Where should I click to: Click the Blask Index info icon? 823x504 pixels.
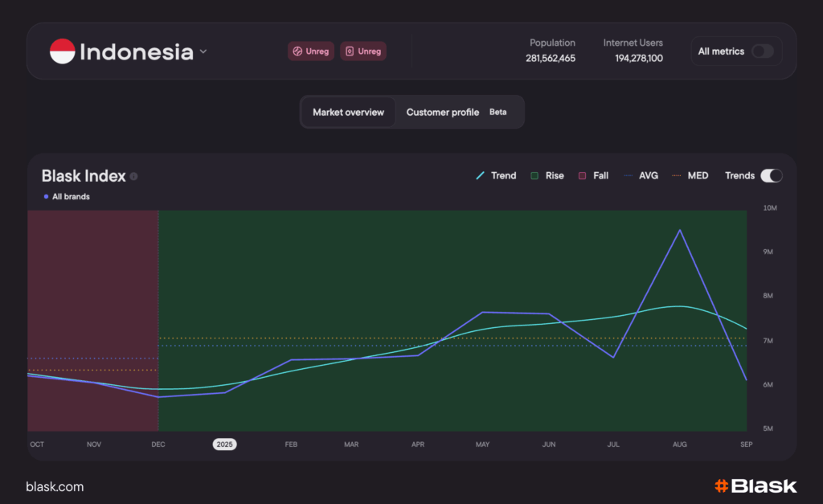tap(133, 176)
